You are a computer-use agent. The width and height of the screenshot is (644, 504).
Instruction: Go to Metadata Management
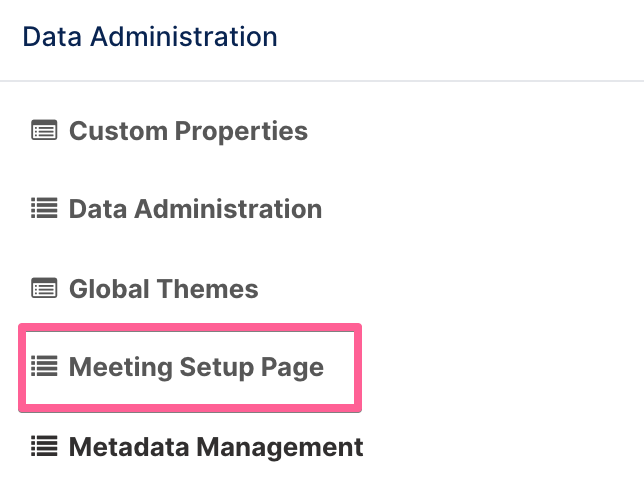pyautogui.click(x=198, y=446)
